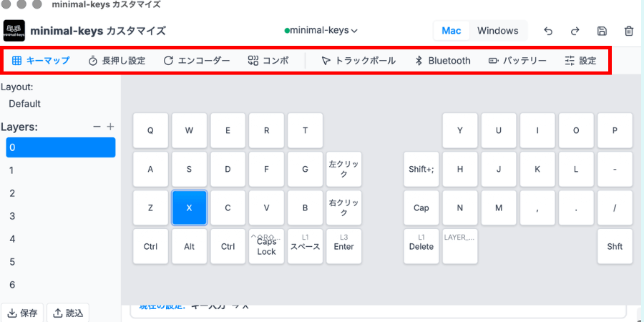Select the M key
This screenshot has height=322, width=644.
click(x=499, y=208)
